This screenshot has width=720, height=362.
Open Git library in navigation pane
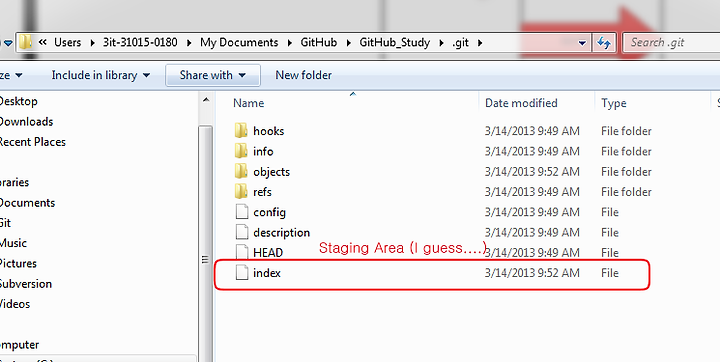[6, 223]
